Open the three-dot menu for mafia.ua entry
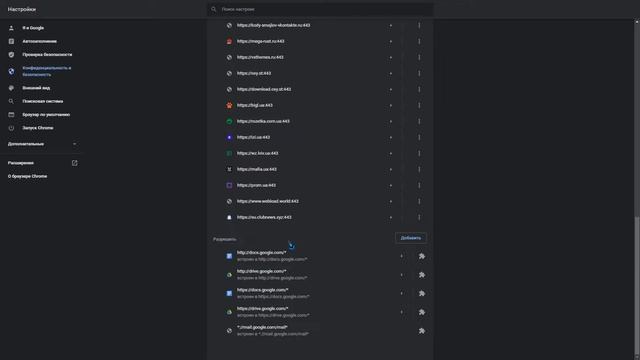Image resolution: width=640 pixels, height=360 pixels. pyautogui.click(x=419, y=169)
